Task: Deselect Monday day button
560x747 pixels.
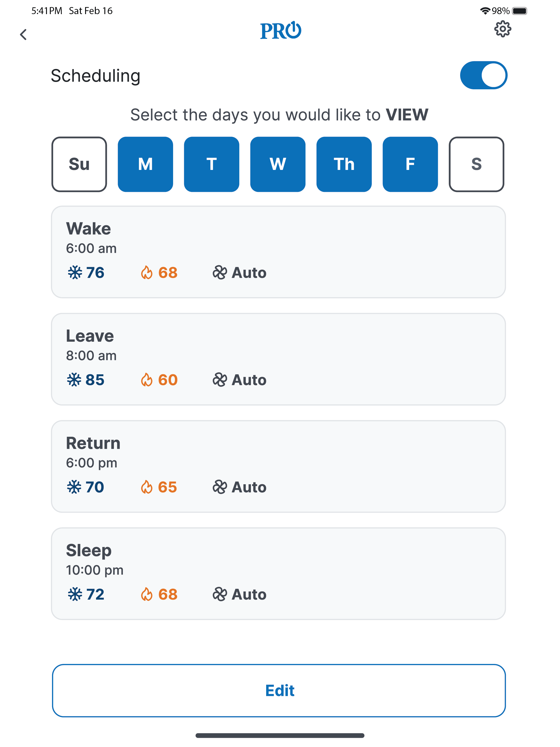Action: pyautogui.click(x=145, y=164)
